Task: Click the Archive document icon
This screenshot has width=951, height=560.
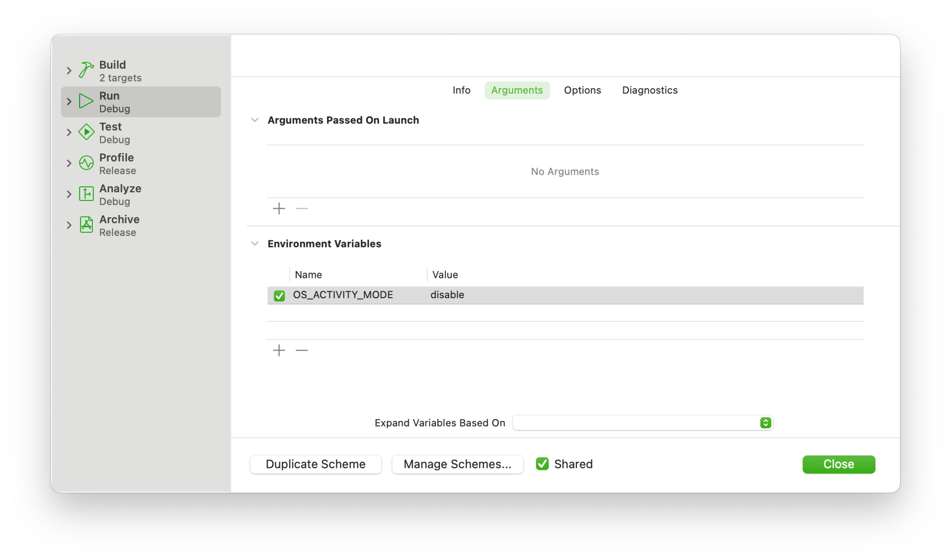Action: coord(86,225)
